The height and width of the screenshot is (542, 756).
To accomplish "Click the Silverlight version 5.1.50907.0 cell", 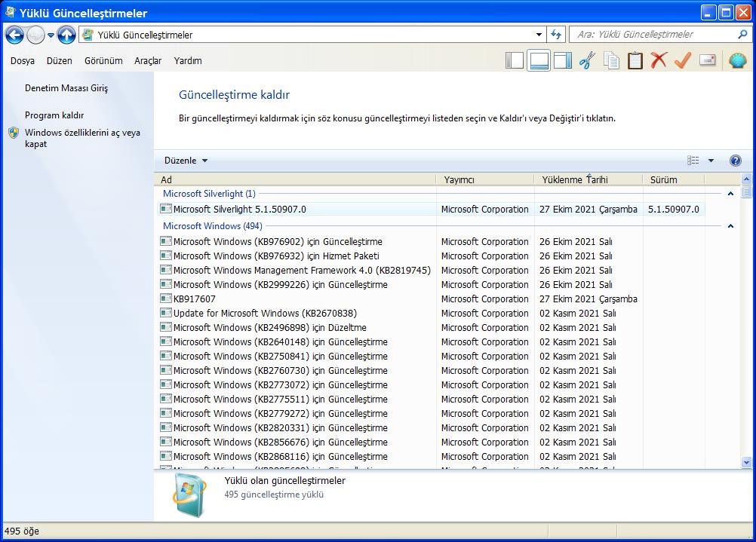I will point(674,209).
